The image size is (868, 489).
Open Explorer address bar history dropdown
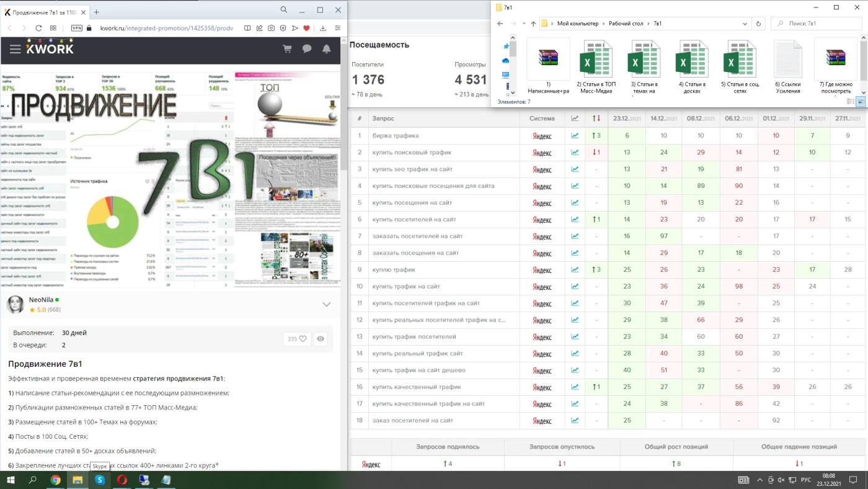tap(744, 24)
